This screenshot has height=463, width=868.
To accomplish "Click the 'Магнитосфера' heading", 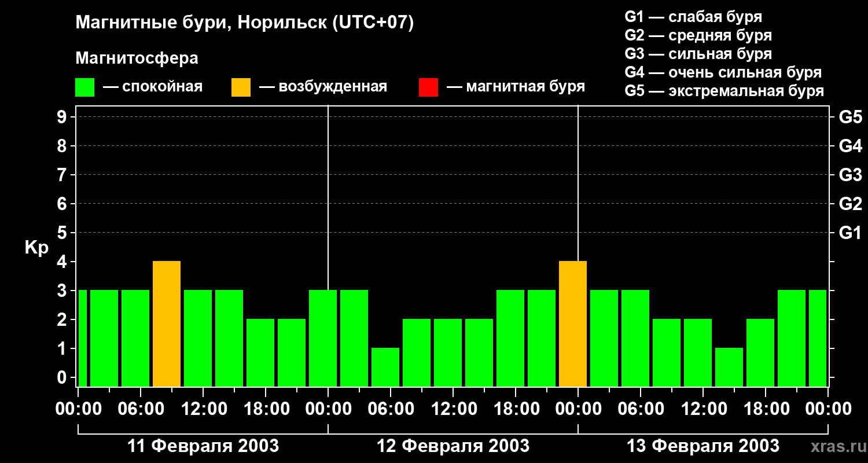I will coord(137,58).
